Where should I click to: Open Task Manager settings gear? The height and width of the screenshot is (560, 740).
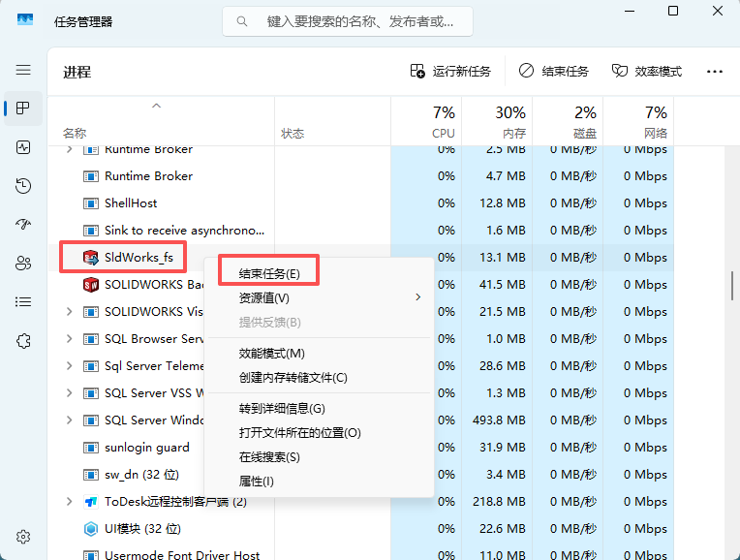tap(23, 537)
